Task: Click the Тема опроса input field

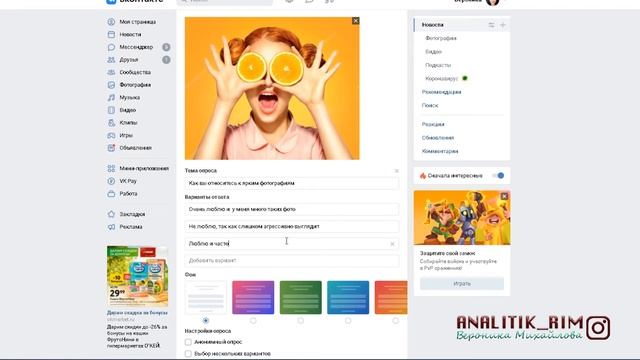Action: tap(291, 183)
